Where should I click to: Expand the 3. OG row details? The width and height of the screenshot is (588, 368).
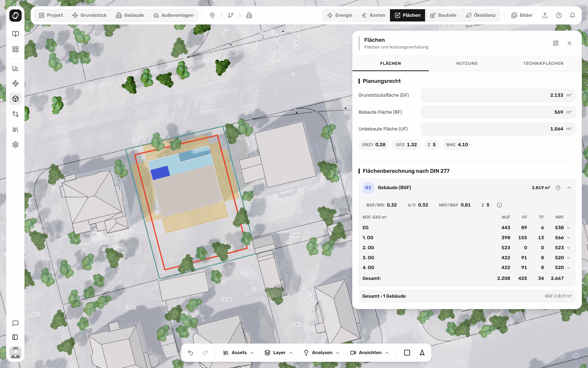[569, 258]
